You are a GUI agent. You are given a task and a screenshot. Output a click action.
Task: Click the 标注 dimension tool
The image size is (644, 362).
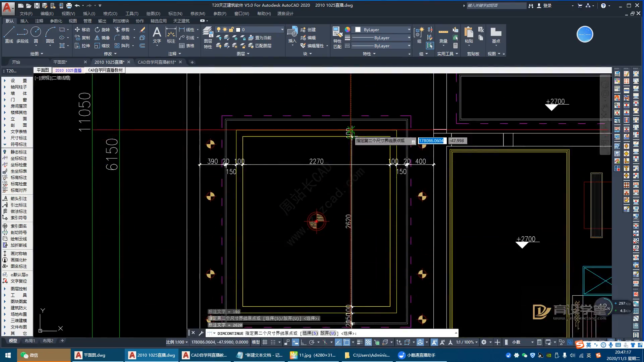(x=171, y=35)
